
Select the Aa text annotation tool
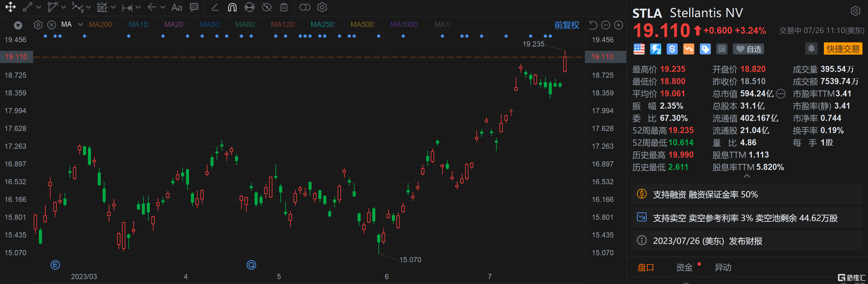coord(176,7)
